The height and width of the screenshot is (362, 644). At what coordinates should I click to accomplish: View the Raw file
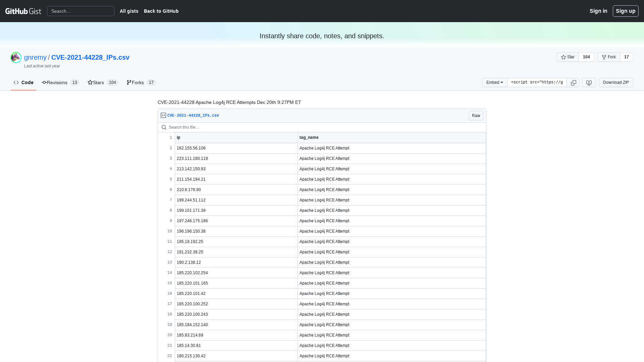point(476,116)
